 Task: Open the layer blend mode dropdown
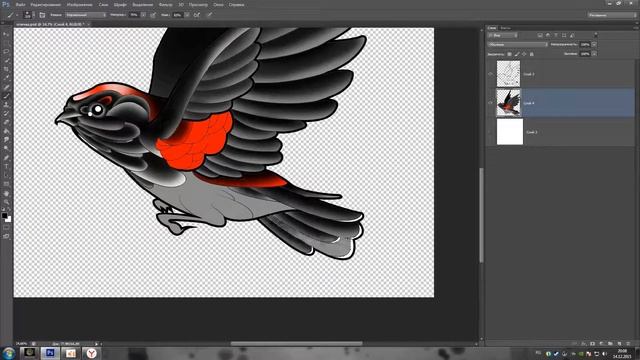pos(518,44)
